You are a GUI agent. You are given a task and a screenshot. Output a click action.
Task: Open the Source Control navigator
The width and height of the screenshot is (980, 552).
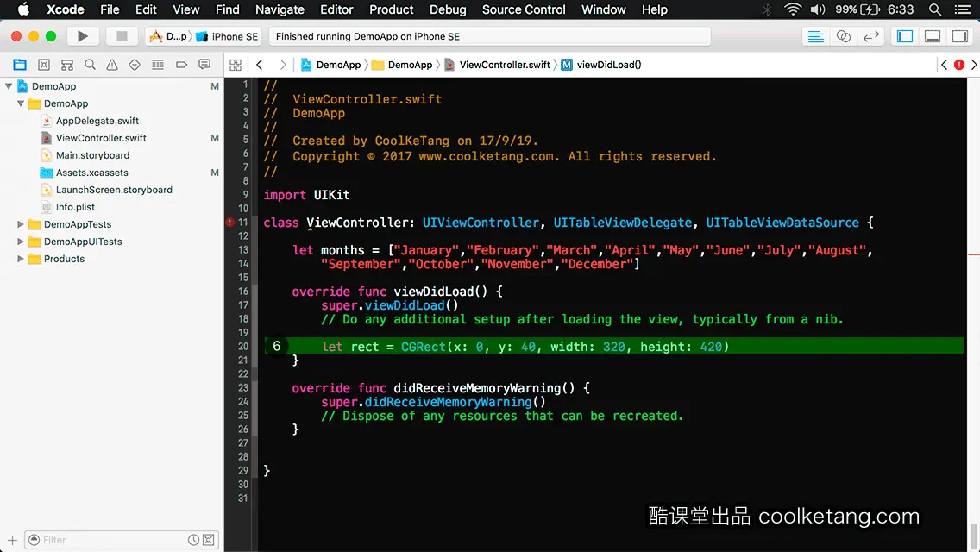(44, 65)
